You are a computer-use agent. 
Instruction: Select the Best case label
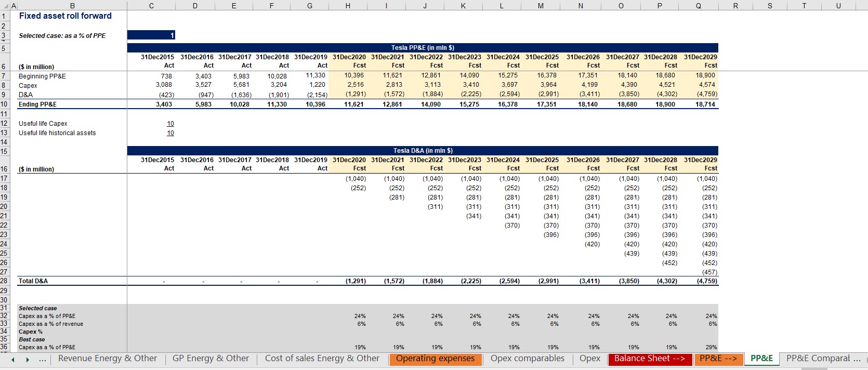(x=32, y=339)
